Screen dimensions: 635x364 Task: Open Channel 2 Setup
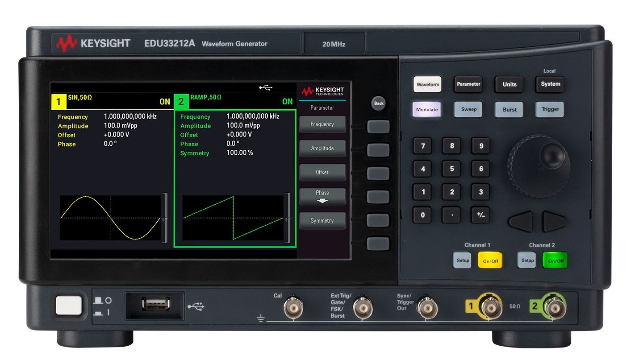pos(527,261)
